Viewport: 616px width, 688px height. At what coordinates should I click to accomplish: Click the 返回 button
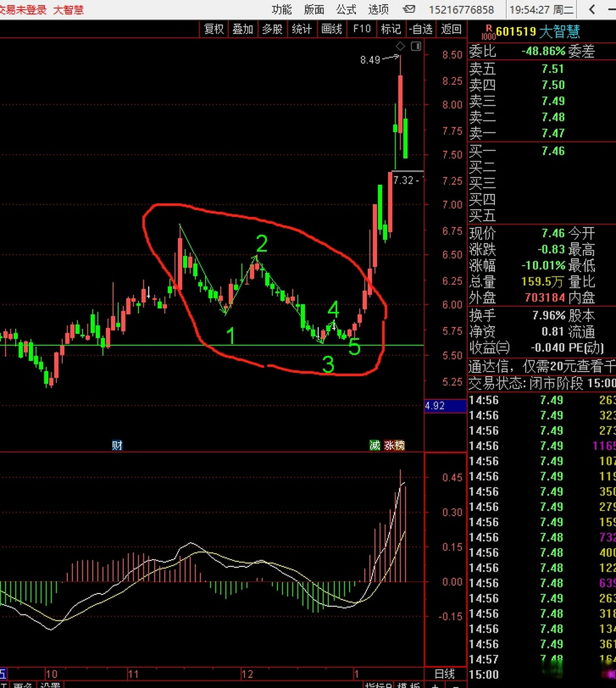point(452,29)
